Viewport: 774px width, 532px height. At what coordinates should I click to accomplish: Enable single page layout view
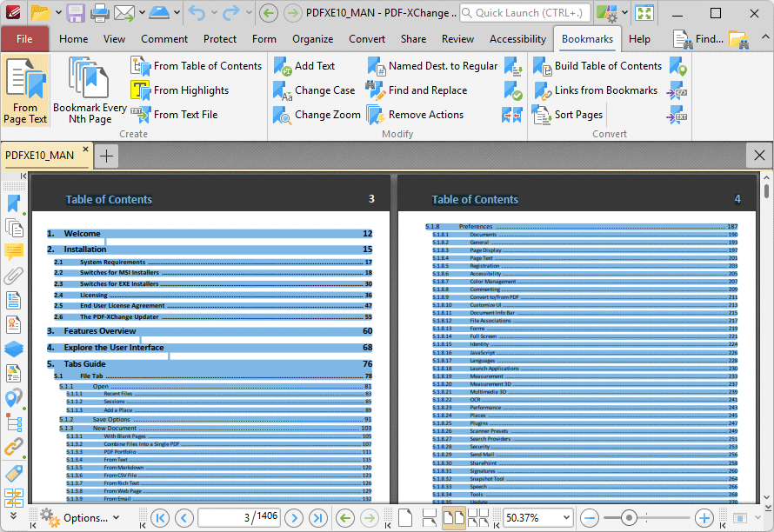point(405,518)
